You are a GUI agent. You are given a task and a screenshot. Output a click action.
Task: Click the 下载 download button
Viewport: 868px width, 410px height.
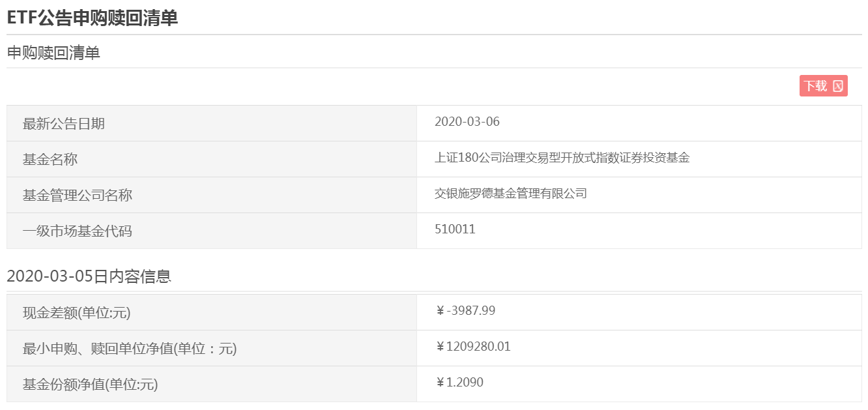pyautogui.click(x=823, y=86)
